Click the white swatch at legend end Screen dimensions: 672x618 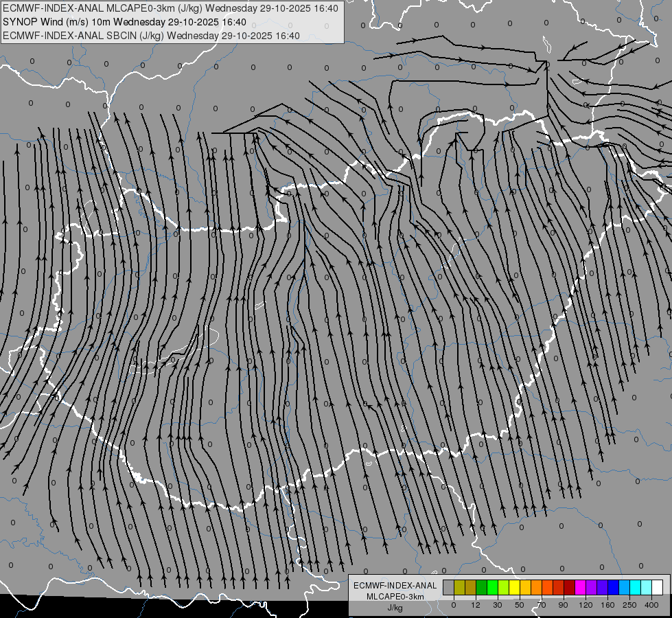pos(657,587)
